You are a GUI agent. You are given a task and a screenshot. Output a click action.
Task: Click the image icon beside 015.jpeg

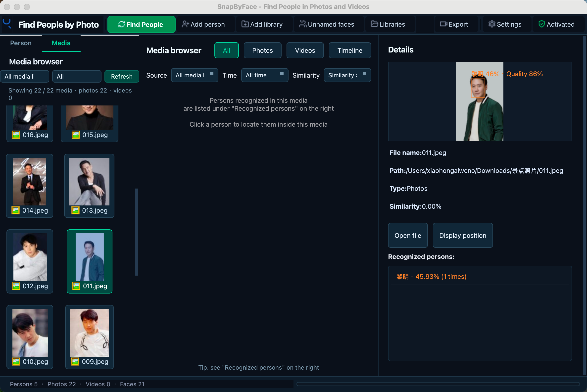click(76, 135)
